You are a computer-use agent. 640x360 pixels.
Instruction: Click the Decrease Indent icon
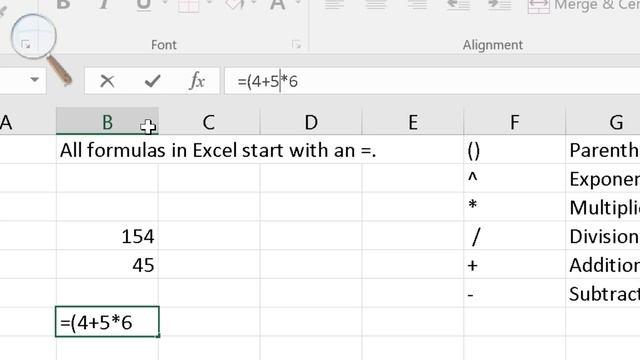pos(458,4)
